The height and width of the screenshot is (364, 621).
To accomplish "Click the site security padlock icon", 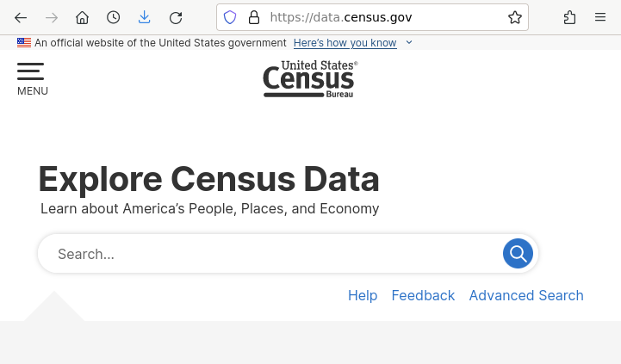I will (253, 17).
